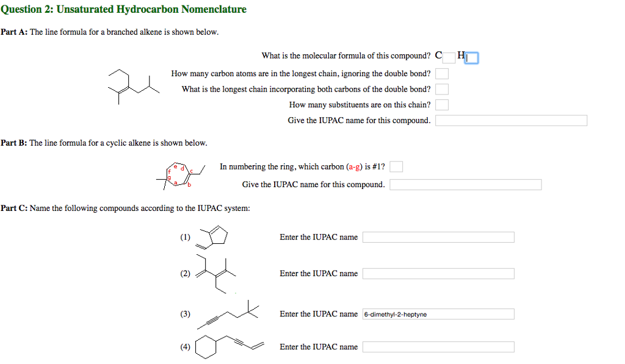
Task: Click the IUPAC name field for compound (4)
Action: coord(438,346)
